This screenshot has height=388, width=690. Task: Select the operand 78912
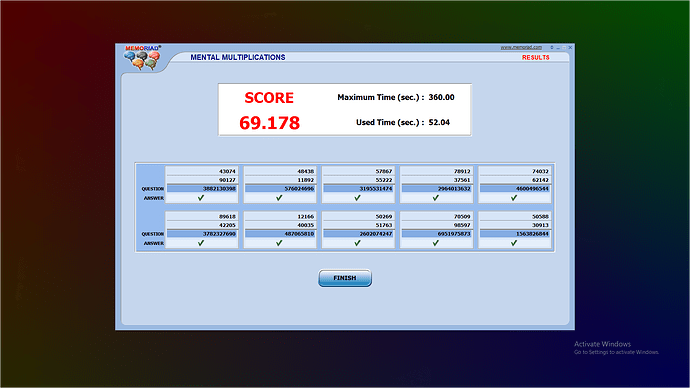(462, 171)
